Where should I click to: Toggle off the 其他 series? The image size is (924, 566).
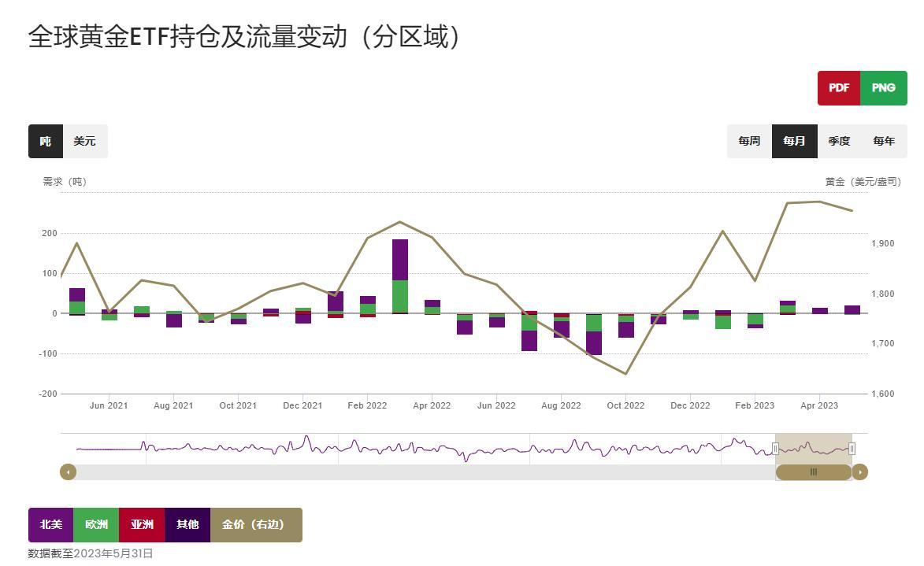click(188, 524)
